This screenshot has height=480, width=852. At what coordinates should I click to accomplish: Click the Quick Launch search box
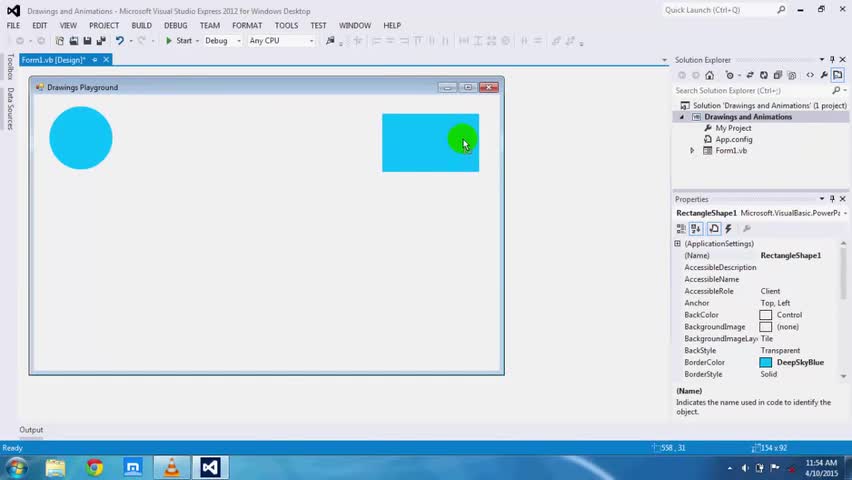724,10
